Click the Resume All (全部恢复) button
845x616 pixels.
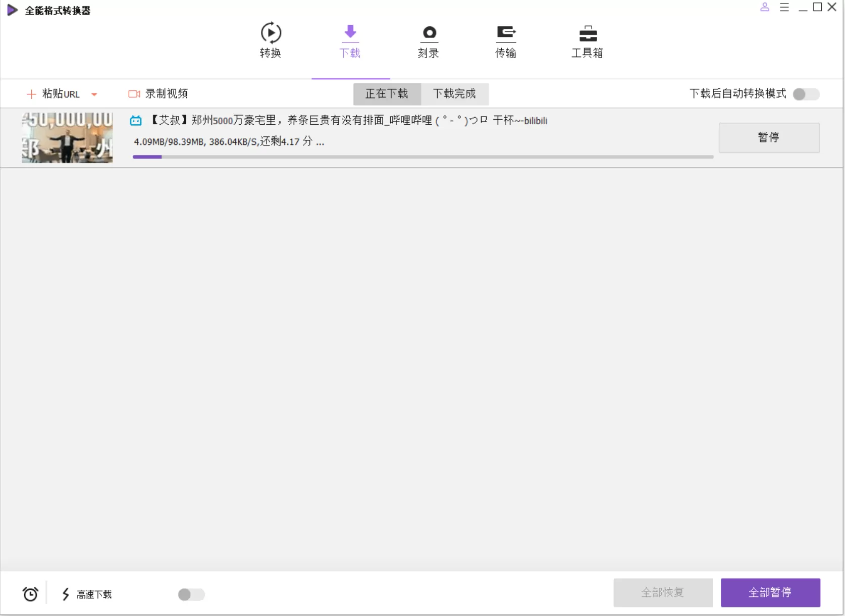click(x=663, y=592)
